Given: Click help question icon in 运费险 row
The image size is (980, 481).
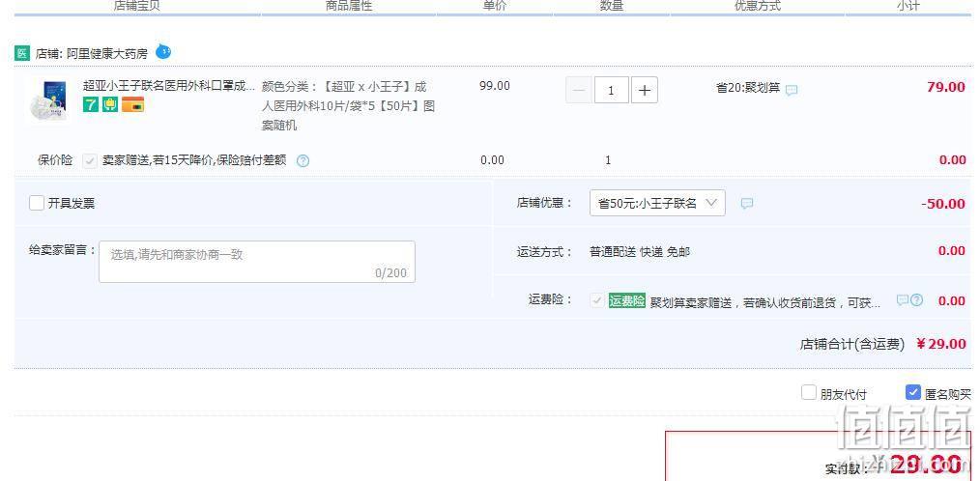Looking at the screenshot, I should pyautogui.click(x=916, y=299).
